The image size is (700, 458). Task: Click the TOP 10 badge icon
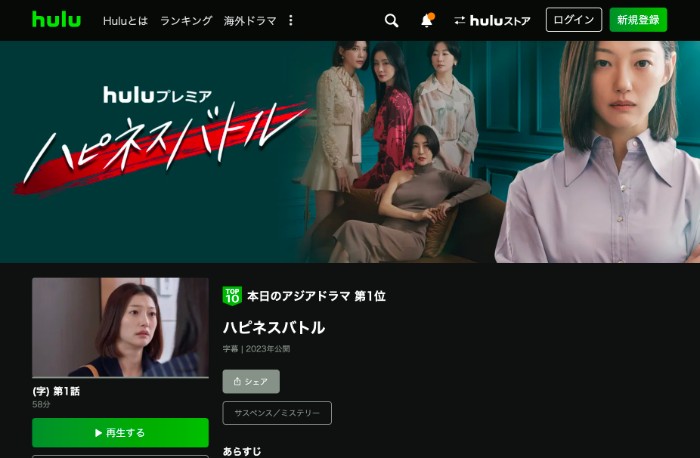pos(232,296)
